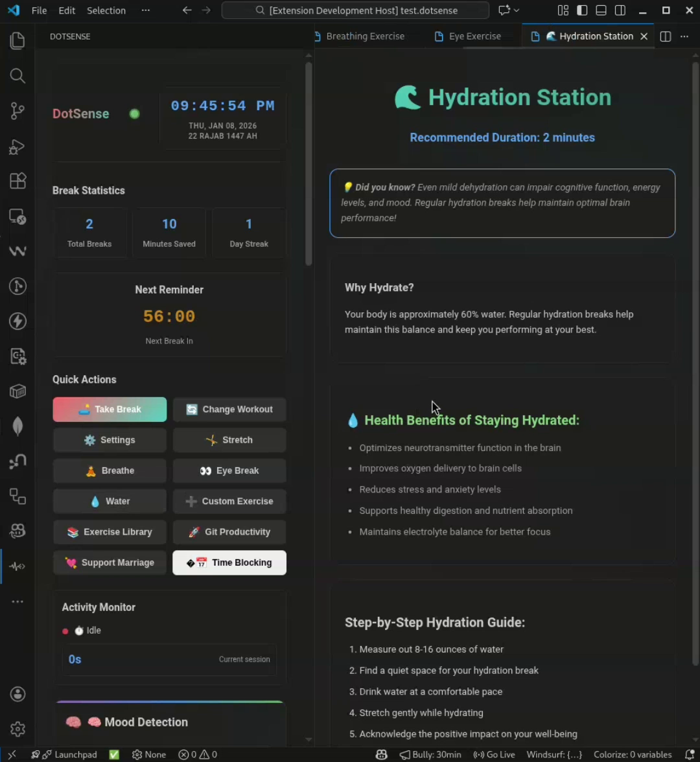Open the Source Control view
The width and height of the screenshot is (700, 762).
click(17, 111)
